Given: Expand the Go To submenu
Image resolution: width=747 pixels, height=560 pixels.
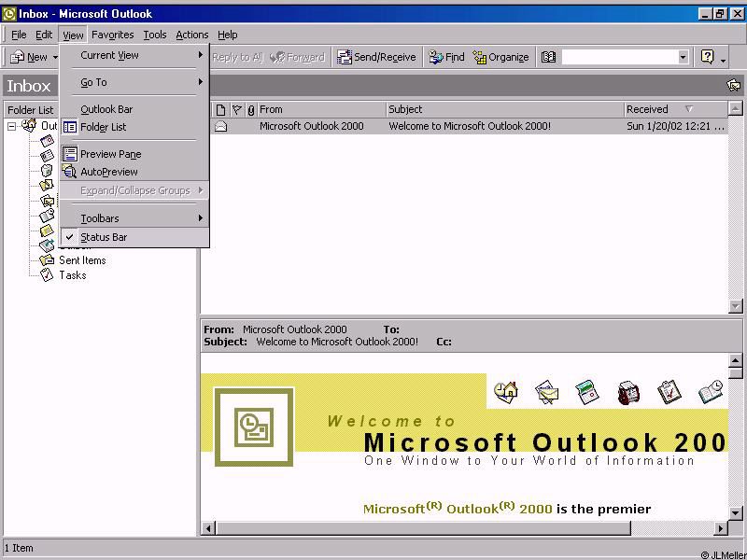Looking at the screenshot, I should tap(134, 82).
